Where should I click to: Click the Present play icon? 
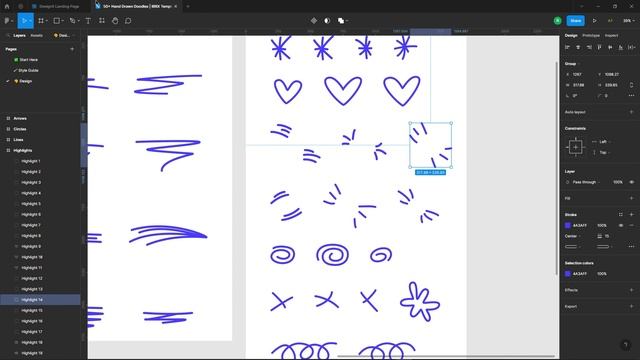pos(595,21)
